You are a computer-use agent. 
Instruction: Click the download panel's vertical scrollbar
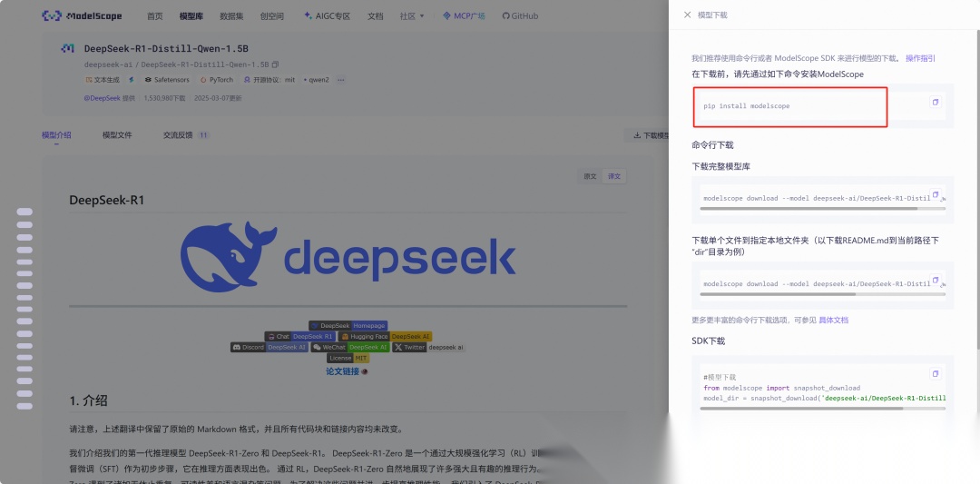pyautogui.click(x=977, y=188)
